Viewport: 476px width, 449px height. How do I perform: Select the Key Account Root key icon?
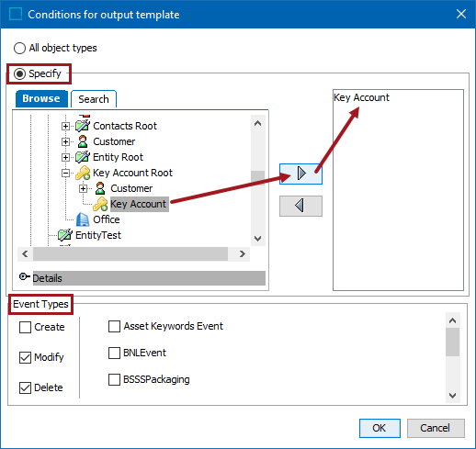point(83,173)
